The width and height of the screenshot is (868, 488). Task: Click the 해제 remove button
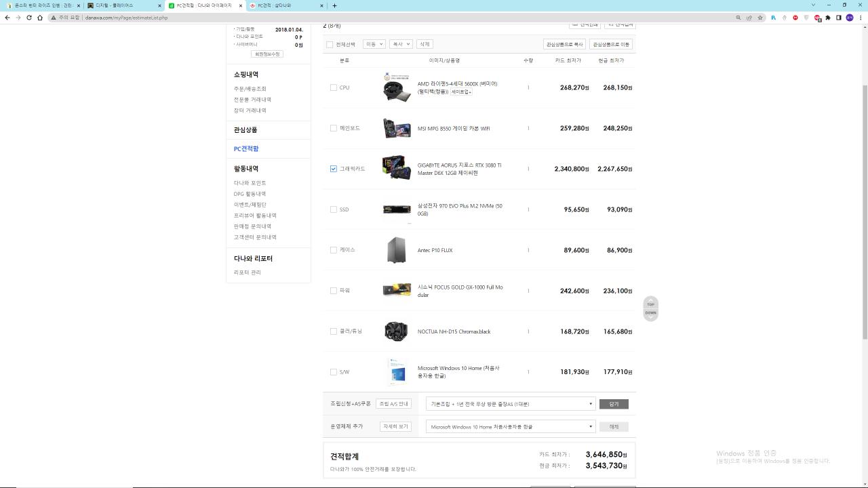(614, 427)
